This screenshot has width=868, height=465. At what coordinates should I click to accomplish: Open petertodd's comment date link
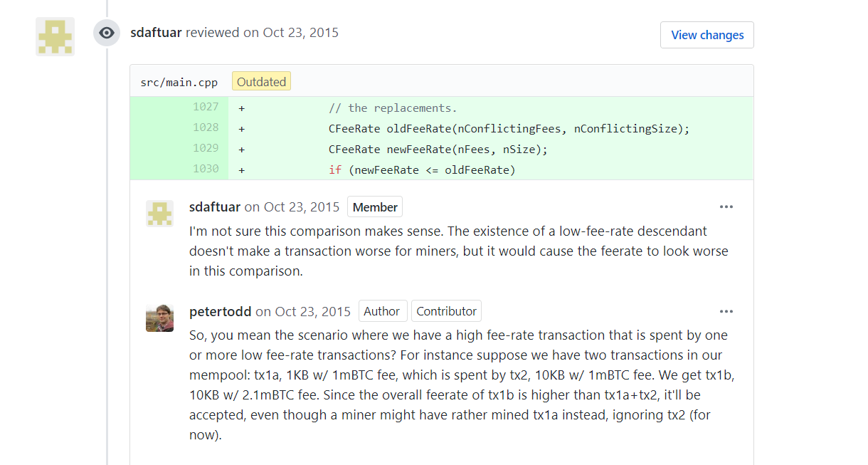click(x=313, y=311)
